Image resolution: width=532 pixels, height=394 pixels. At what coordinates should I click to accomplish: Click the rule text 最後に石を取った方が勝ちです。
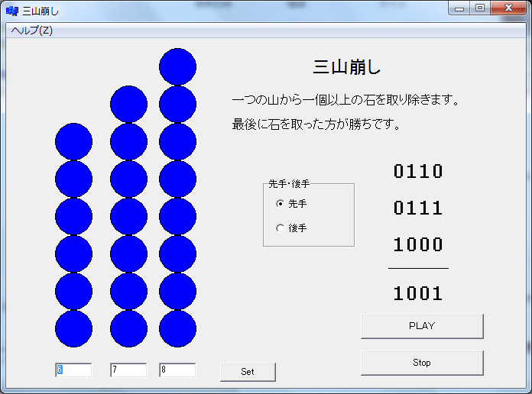(x=316, y=124)
